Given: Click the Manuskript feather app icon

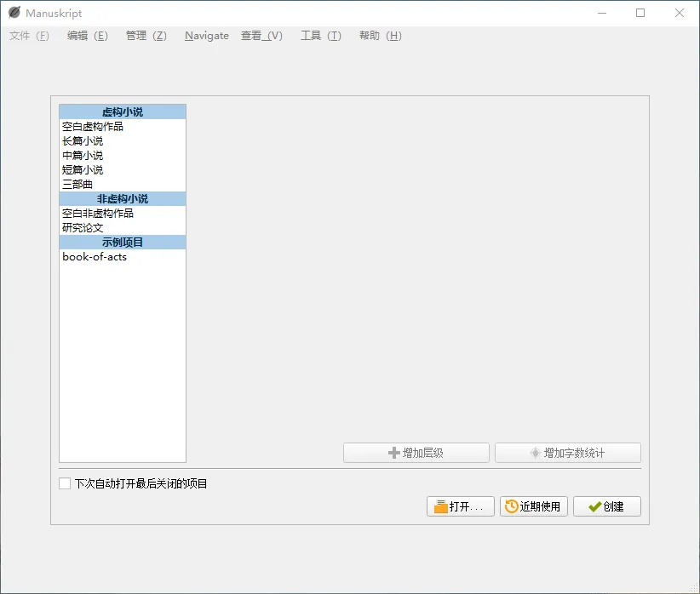Looking at the screenshot, I should (x=14, y=13).
